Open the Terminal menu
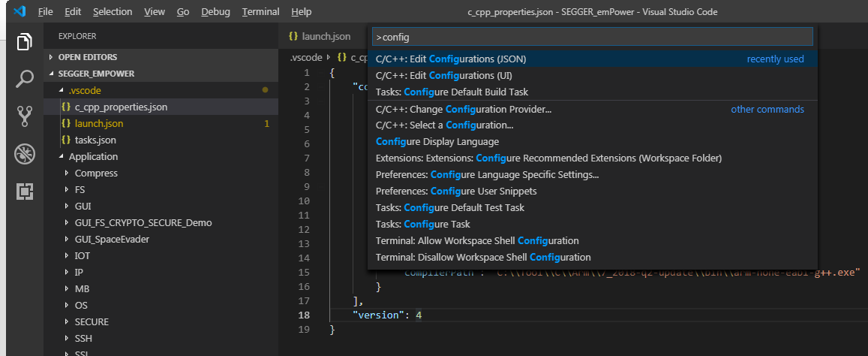Viewport: 868px width, 356px height. click(261, 12)
